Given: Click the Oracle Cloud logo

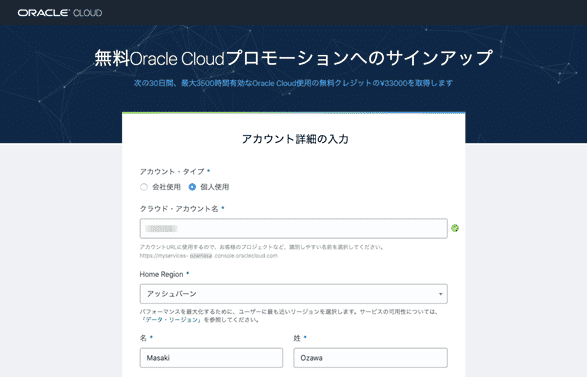Looking at the screenshot, I should click(60, 13).
